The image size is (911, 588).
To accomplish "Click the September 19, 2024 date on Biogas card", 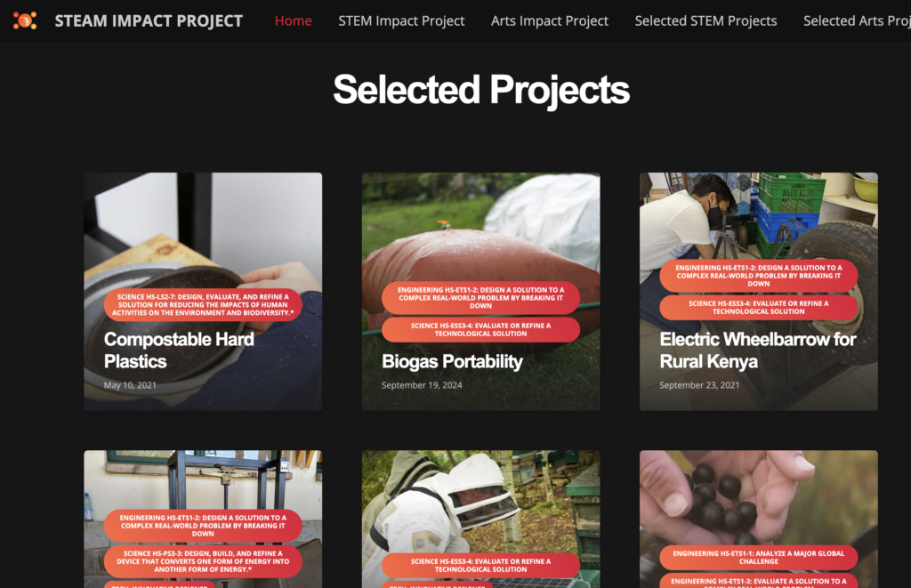I will coord(422,385).
